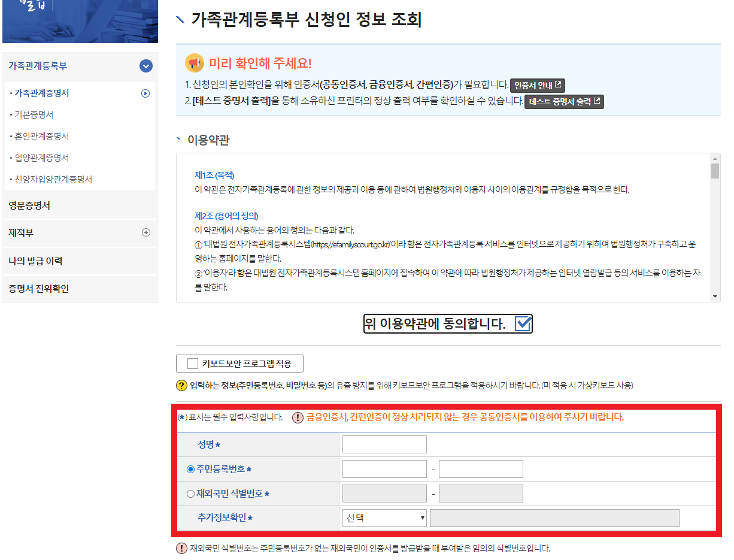The height and width of the screenshot is (560, 734).
Task: Click second 주민등록번호 input box
Action: pyautogui.click(x=481, y=469)
